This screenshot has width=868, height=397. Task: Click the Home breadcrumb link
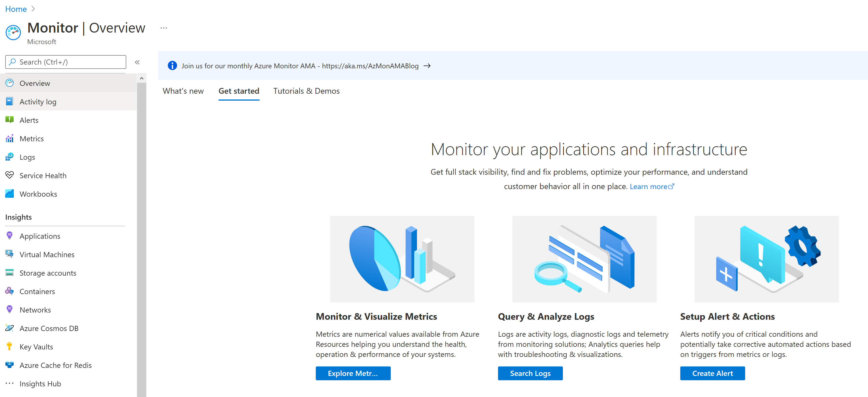(x=16, y=9)
